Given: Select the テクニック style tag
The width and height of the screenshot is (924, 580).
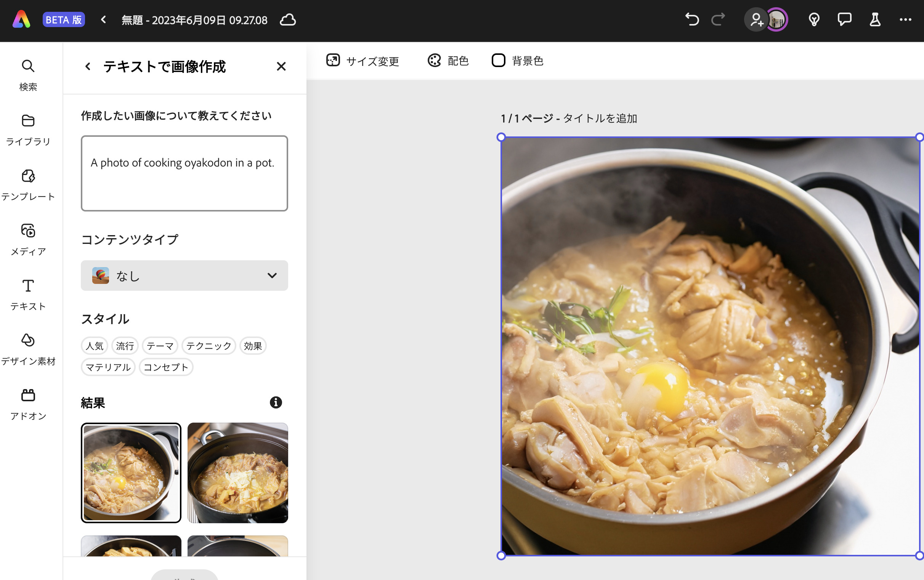Looking at the screenshot, I should [x=209, y=346].
